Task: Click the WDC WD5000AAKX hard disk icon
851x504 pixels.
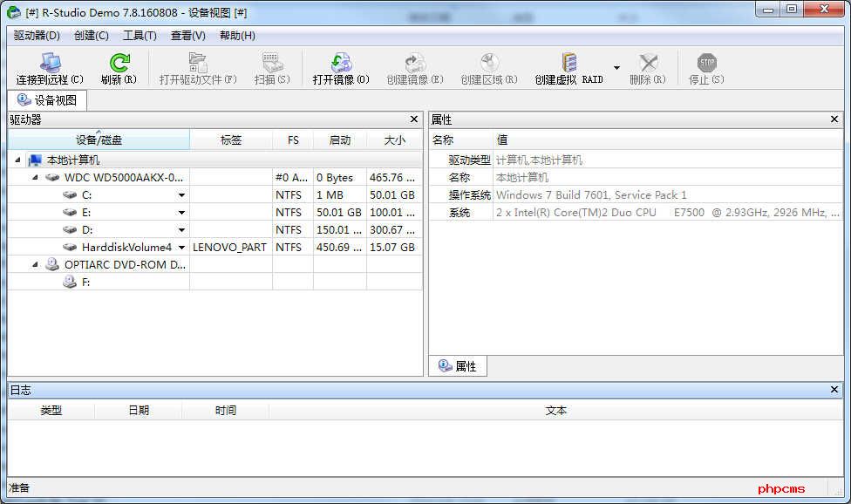Action: coord(52,177)
